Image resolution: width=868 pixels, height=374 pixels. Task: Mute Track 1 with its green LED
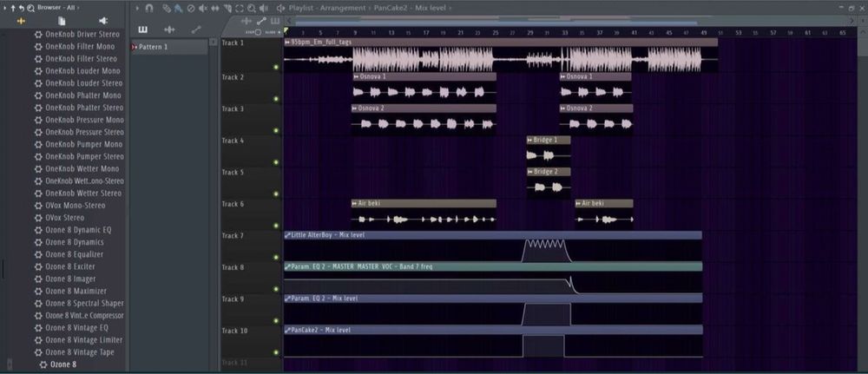(276, 68)
